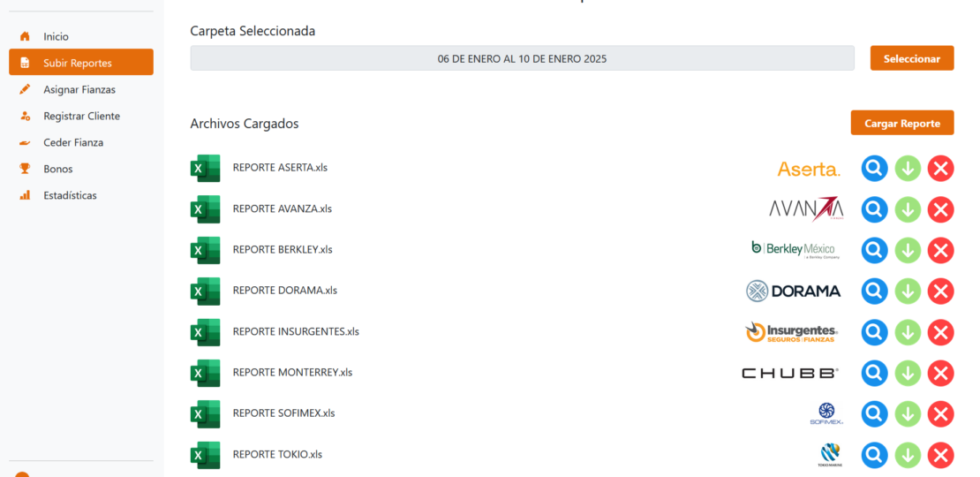Click the Cargar Reporte button
This screenshot has height=477, width=980.
[901, 124]
